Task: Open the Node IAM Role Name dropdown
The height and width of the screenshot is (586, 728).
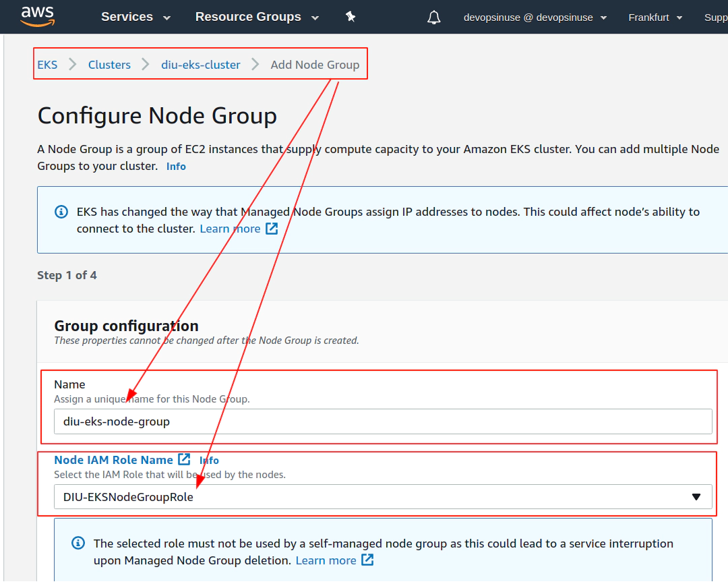Action: (383, 497)
